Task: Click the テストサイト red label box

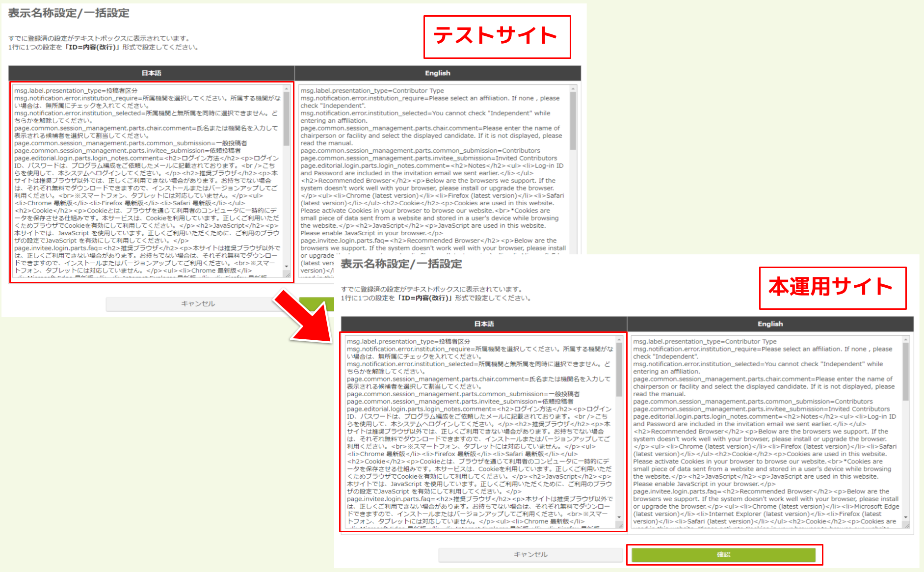Action: click(496, 35)
